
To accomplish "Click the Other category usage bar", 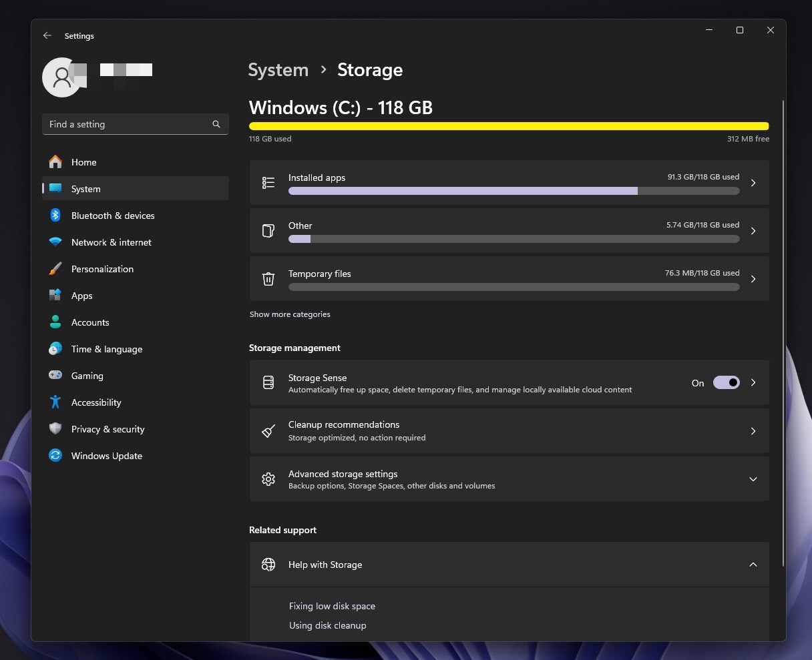I will pos(514,239).
